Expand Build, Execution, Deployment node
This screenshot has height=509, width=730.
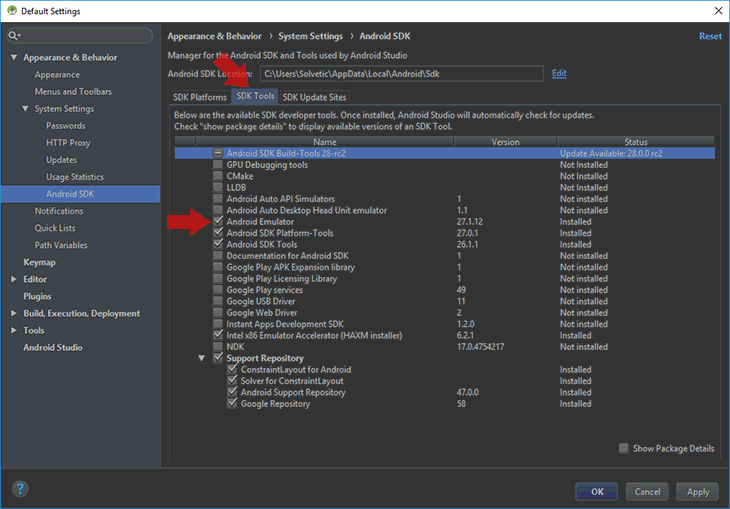tap(14, 313)
